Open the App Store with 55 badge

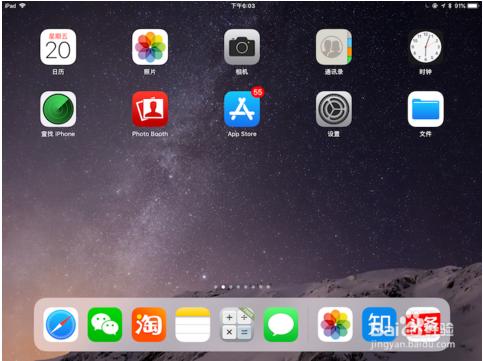242,109
